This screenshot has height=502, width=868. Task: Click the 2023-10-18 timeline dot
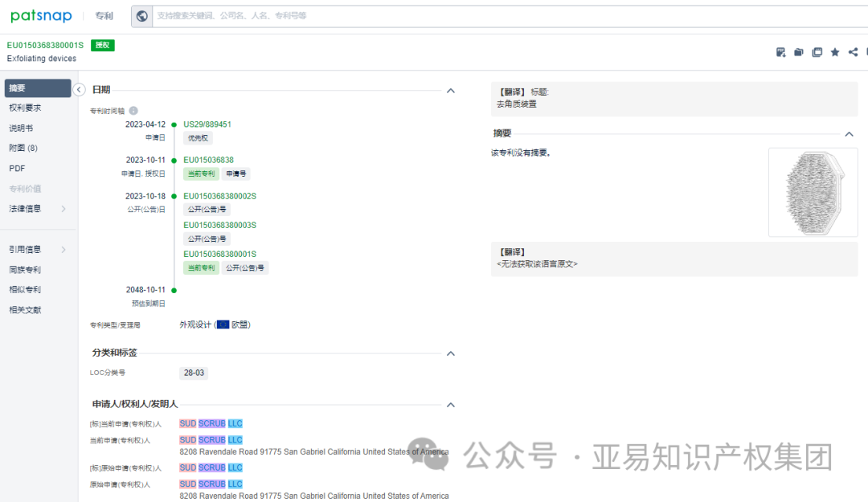(174, 197)
